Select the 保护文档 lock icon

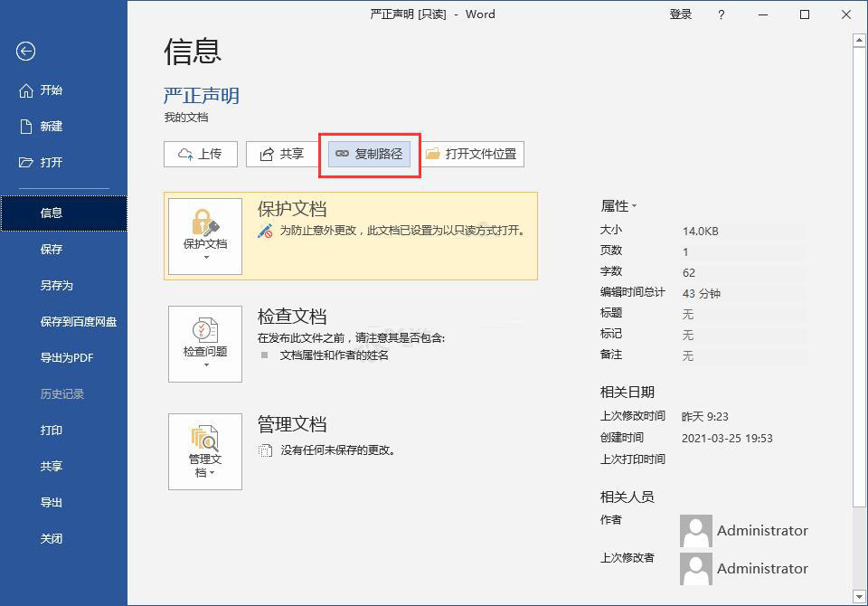[x=204, y=220]
